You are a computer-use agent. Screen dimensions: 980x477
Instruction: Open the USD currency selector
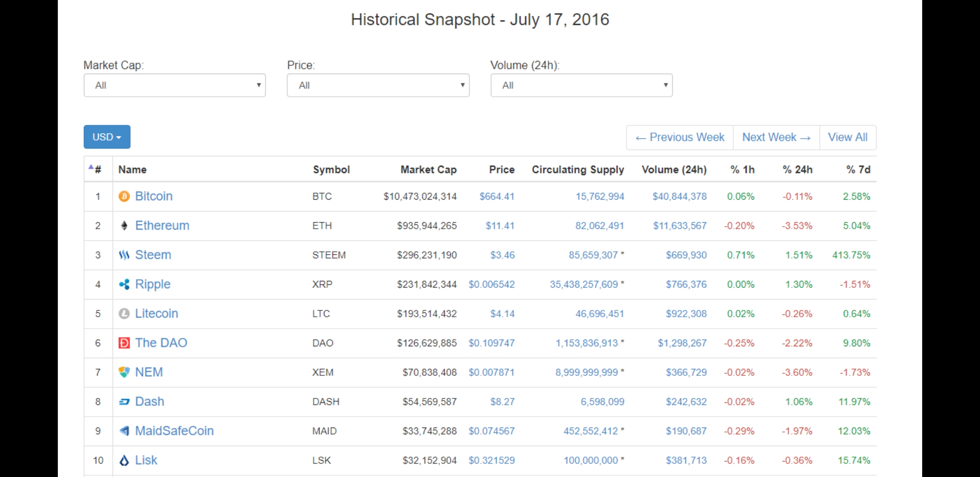pos(107,137)
